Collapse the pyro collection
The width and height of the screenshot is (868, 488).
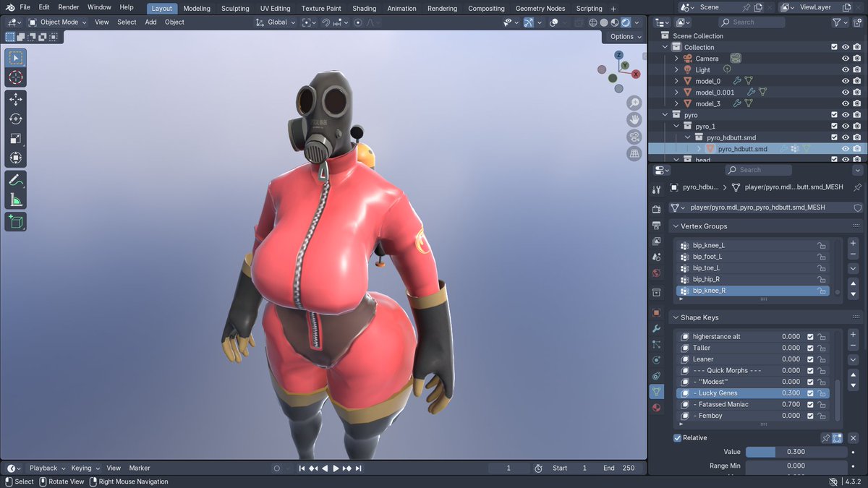click(665, 115)
